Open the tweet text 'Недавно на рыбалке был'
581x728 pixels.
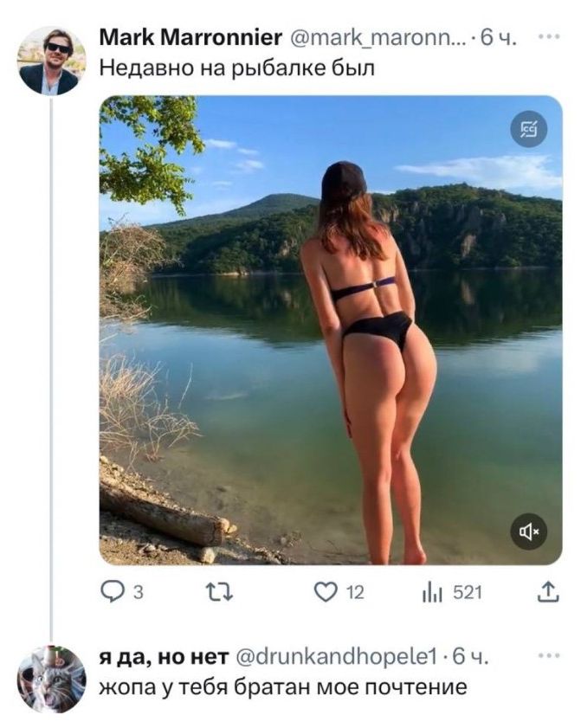point(237,68)
